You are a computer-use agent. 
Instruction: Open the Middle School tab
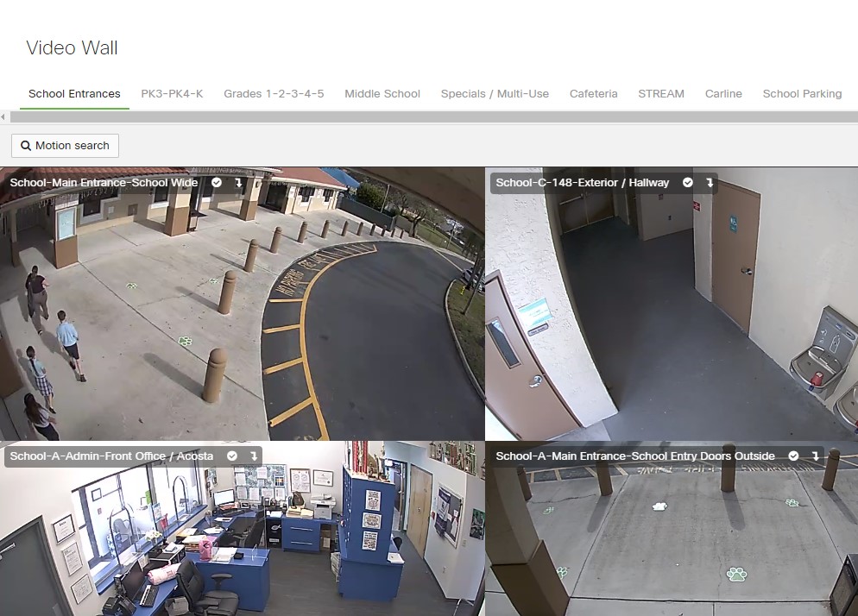[382, 94]
